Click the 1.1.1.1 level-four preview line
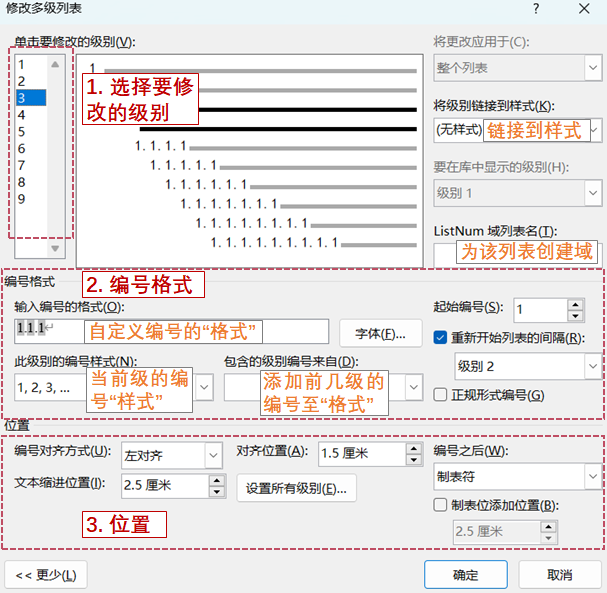This screenshot has height=593, width=607. click(x=276, y=146)
